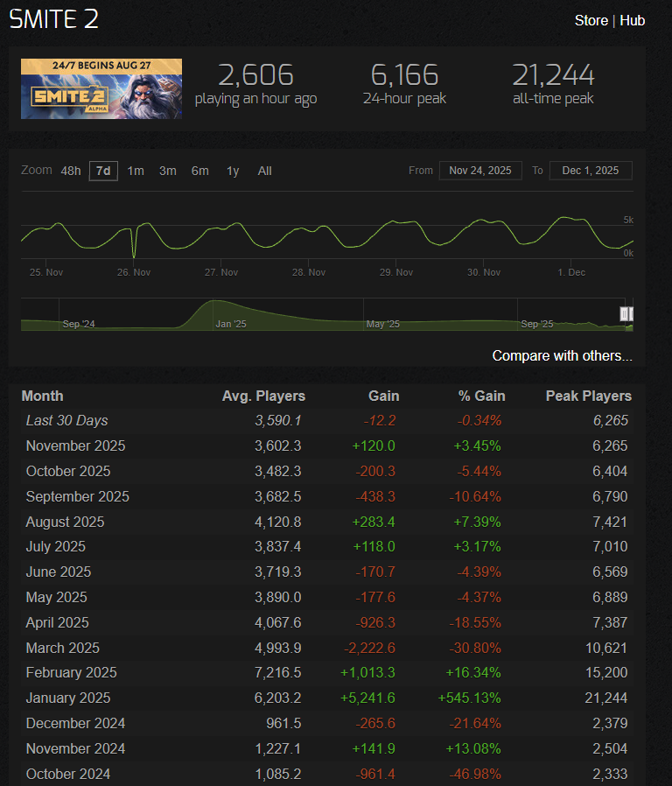Set chart zoom to 6m
Image resolution: width=672 pixels, height=786 pixels.
pyautogui.click(x=200, y=171)
